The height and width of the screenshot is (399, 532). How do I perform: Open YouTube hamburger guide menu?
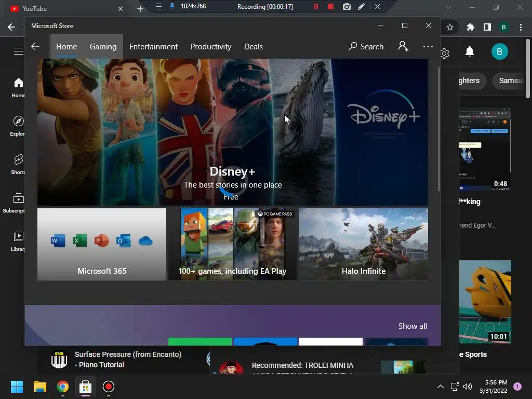point(18,51)
